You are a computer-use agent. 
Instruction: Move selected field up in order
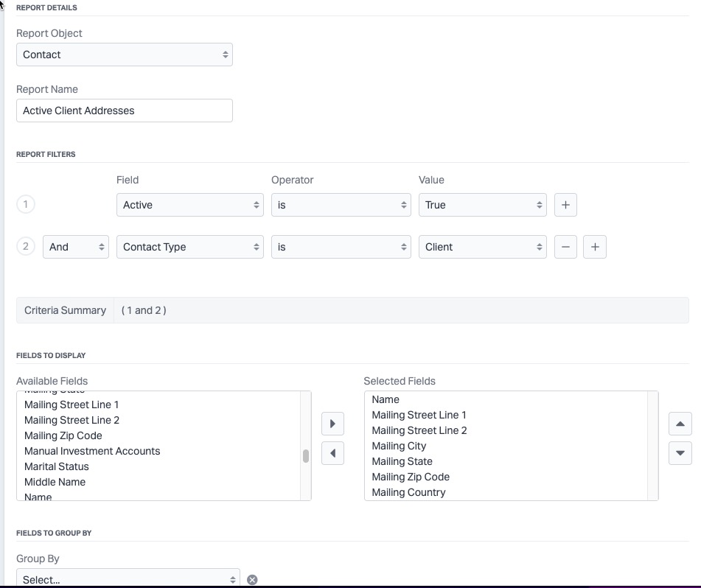pos(680,424)
